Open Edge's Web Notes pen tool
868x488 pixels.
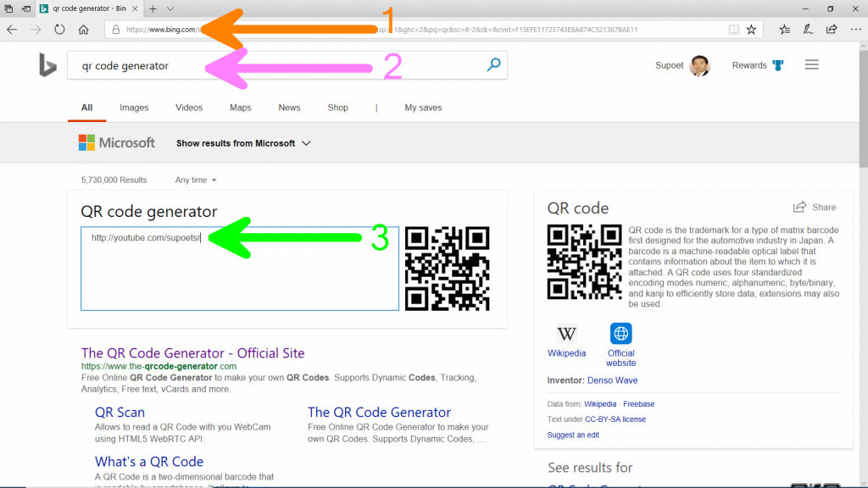tap(808, 29)
